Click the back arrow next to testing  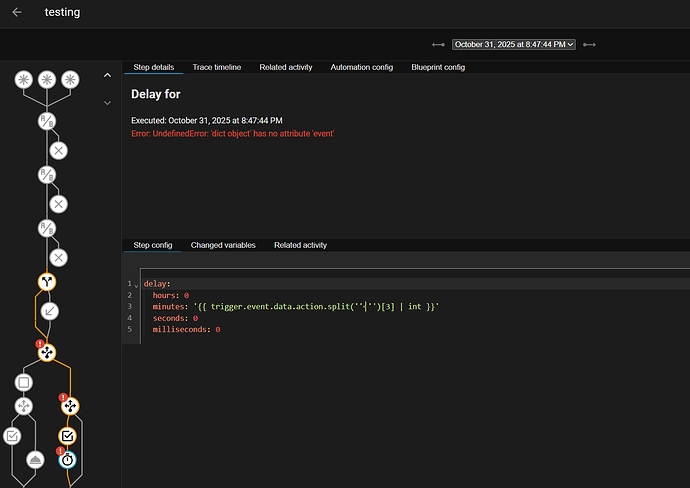[17, 13]
